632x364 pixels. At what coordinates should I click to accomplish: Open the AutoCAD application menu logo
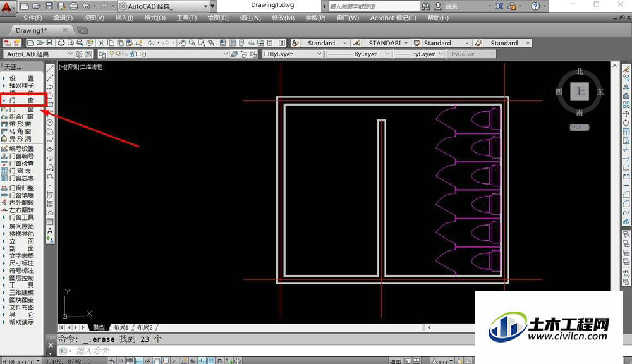pos(7,7)
